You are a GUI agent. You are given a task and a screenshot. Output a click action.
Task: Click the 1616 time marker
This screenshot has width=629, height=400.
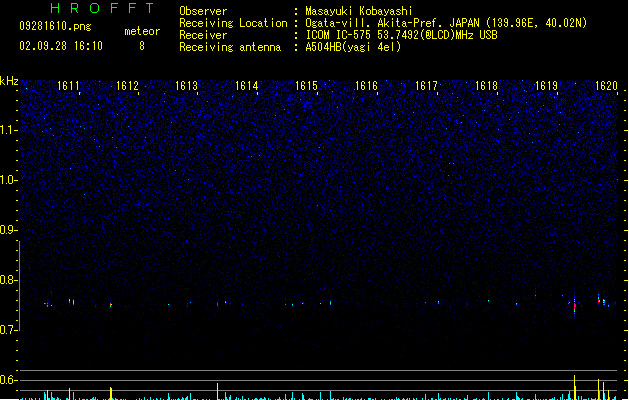tap(366, 86)
